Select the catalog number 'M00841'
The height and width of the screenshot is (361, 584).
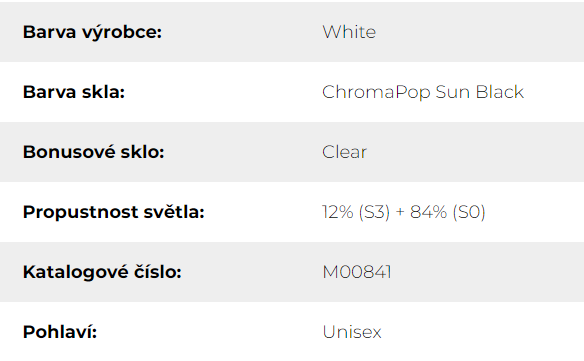point(357,272)
